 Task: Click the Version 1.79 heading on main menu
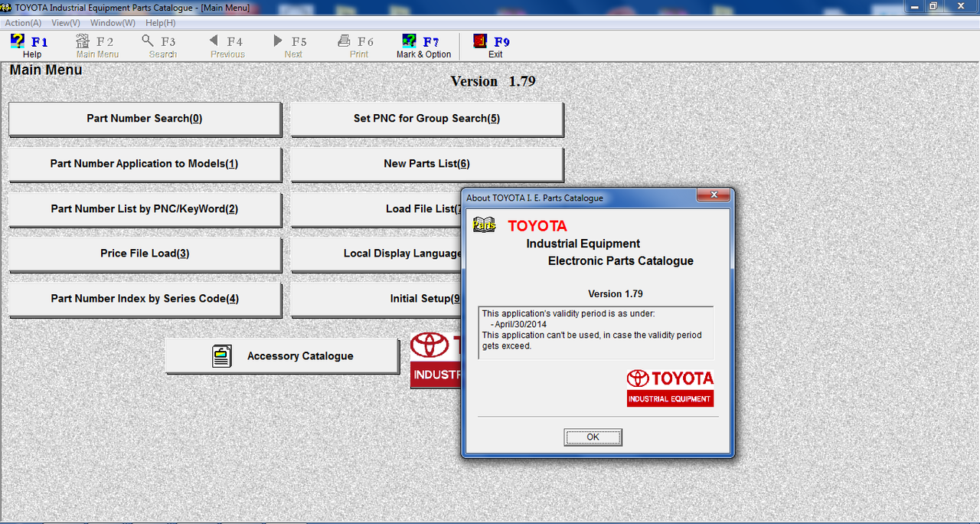493,81
